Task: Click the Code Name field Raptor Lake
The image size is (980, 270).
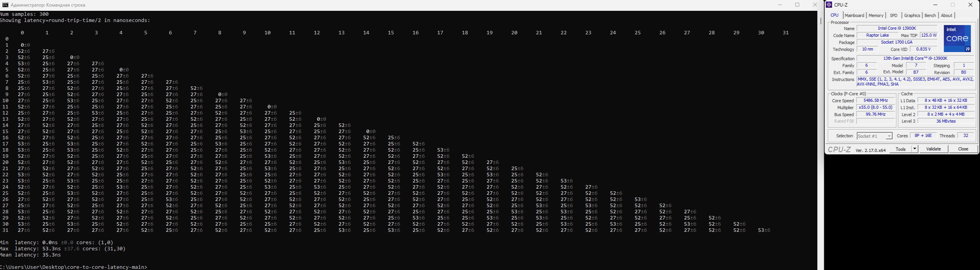Action: tap(878, 35)
